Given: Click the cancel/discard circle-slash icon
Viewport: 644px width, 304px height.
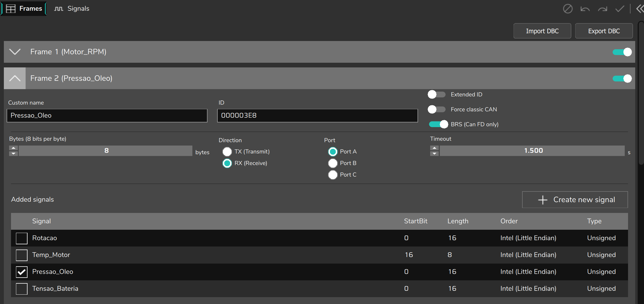Looking at the screenshot, I should [x=567, y=9].
